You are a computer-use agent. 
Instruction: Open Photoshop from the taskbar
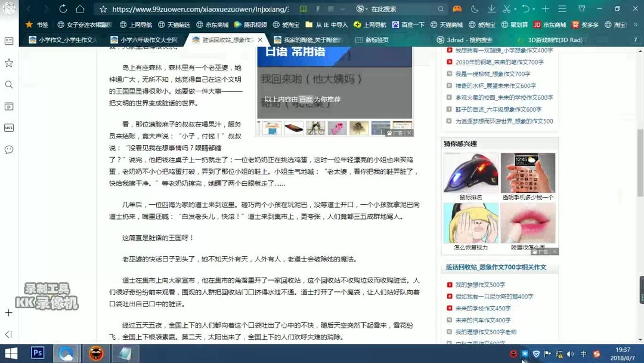click(38, 353)
